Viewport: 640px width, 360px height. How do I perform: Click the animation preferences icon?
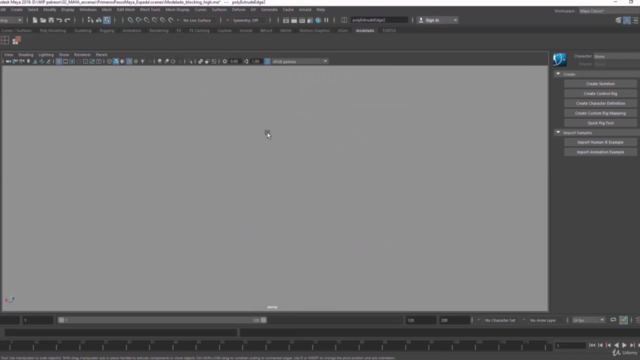tap(623, 320)
